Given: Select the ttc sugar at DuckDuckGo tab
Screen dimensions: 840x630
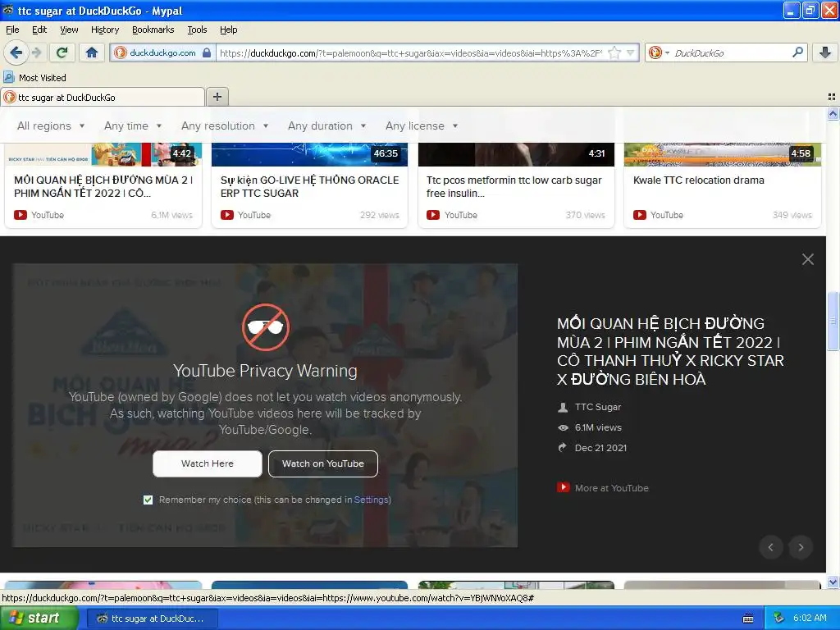Looking at the screenshot, I should (x=103, y=97).
